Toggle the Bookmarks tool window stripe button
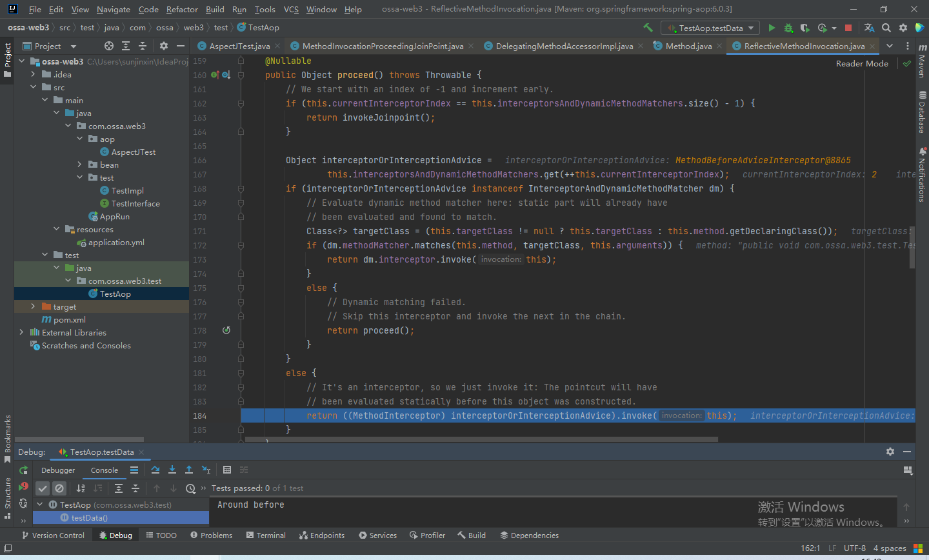The height and width of the screenshot is (560, 929). point(7,439)
